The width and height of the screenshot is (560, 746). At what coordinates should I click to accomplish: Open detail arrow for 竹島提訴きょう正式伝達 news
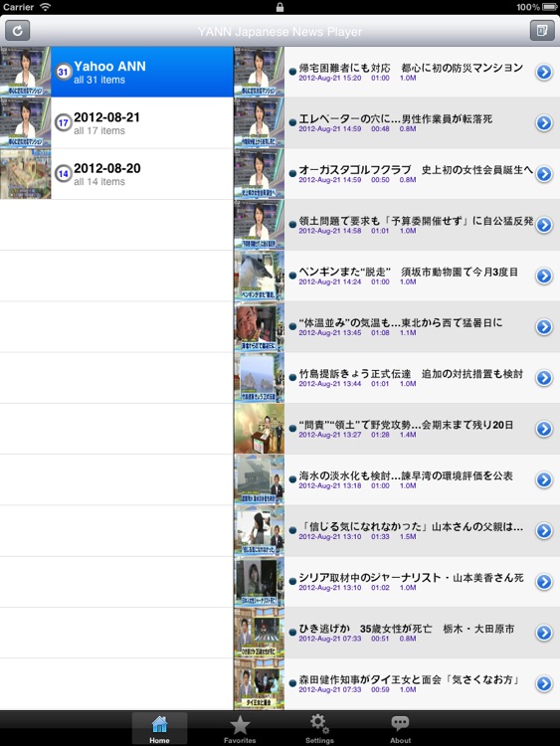click(544, 378)
